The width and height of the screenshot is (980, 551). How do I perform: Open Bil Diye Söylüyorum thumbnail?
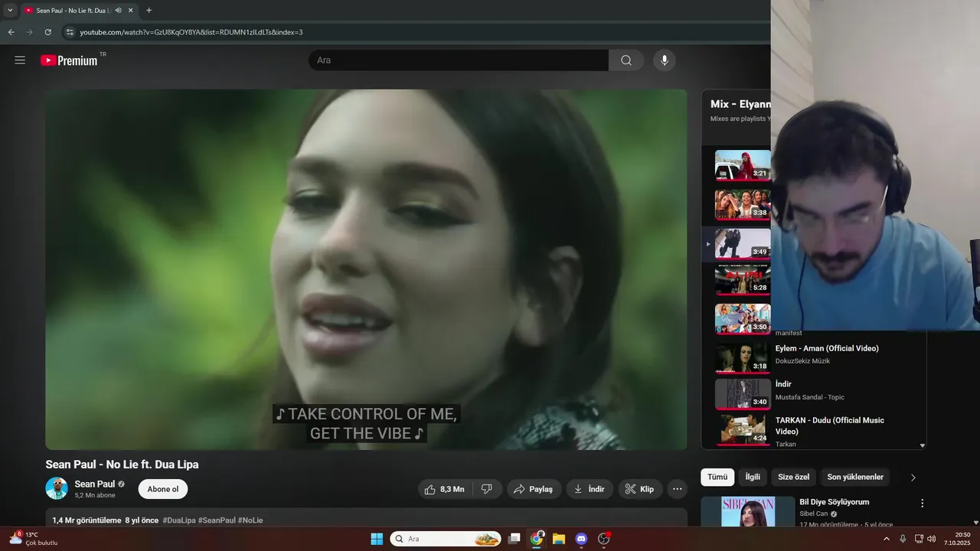pos(748,511)
